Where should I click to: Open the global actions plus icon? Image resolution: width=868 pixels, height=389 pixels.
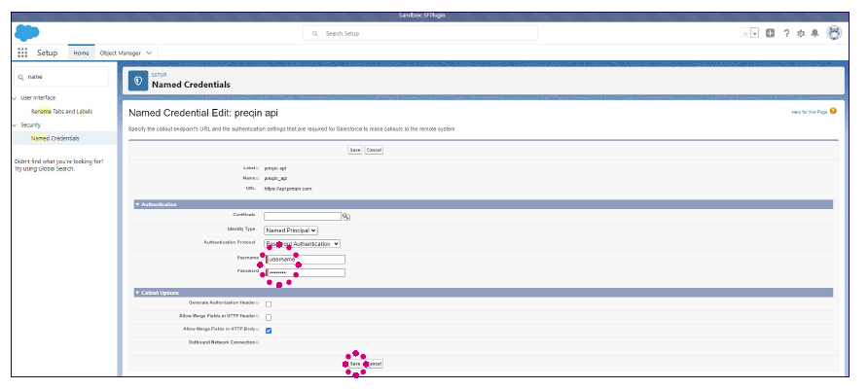770,33
